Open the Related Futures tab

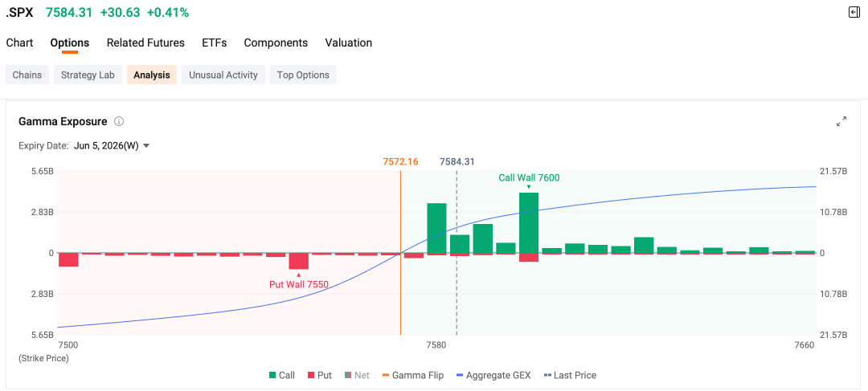click(x=145, y=43)
